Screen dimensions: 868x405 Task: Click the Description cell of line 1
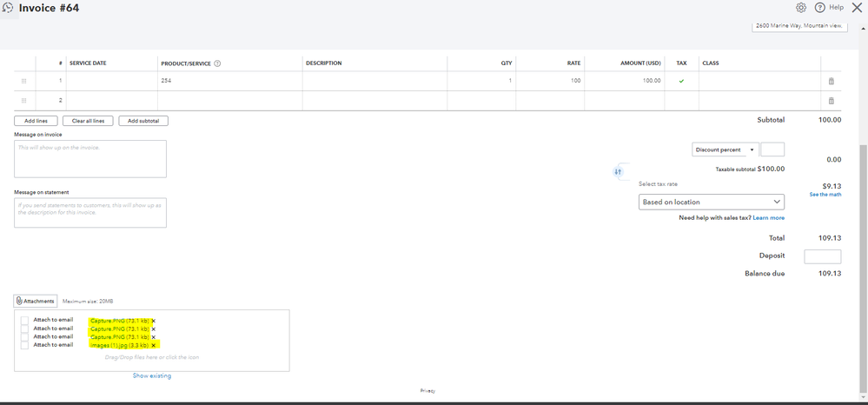(x=374, y=81)
